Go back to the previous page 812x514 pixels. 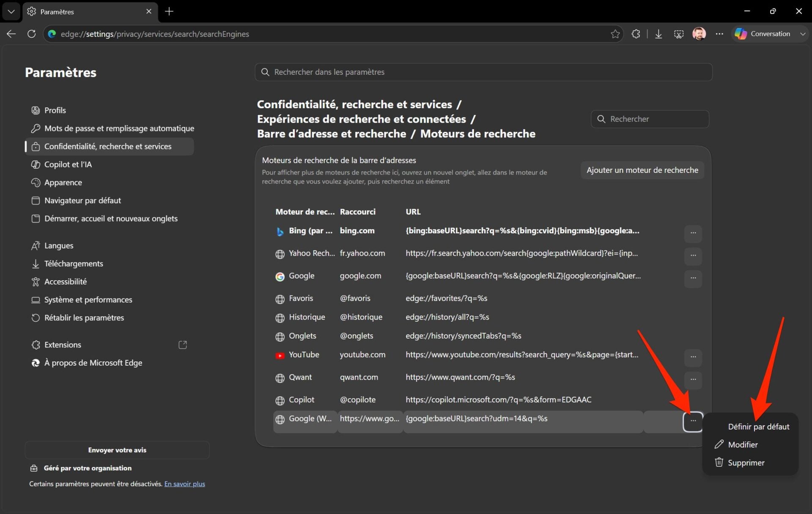coord(11,34)
